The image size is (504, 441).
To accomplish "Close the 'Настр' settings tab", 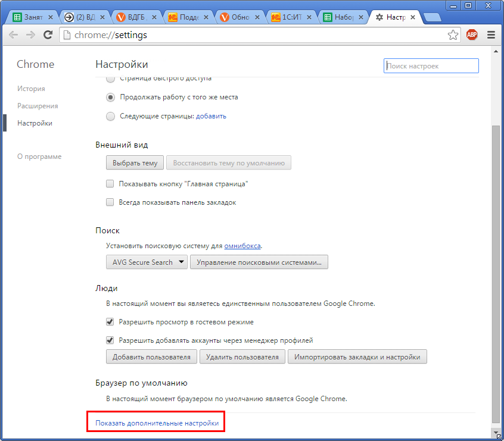I will pos(413,17).
